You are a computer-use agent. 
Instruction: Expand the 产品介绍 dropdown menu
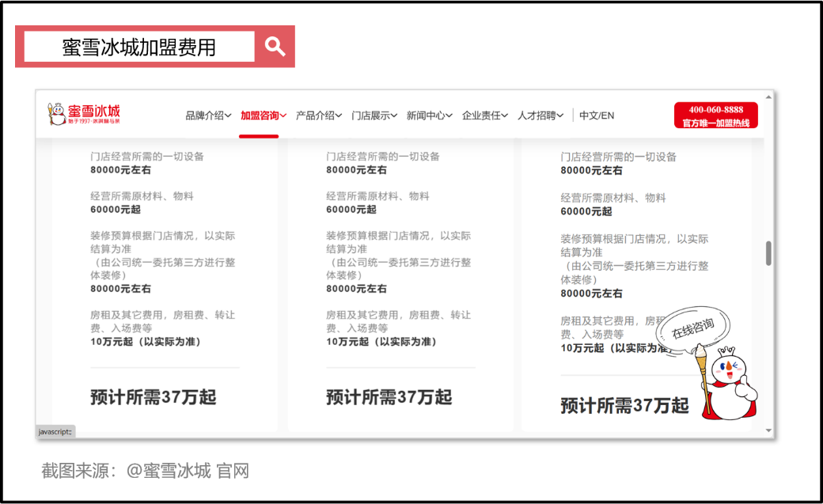(319, 116)
